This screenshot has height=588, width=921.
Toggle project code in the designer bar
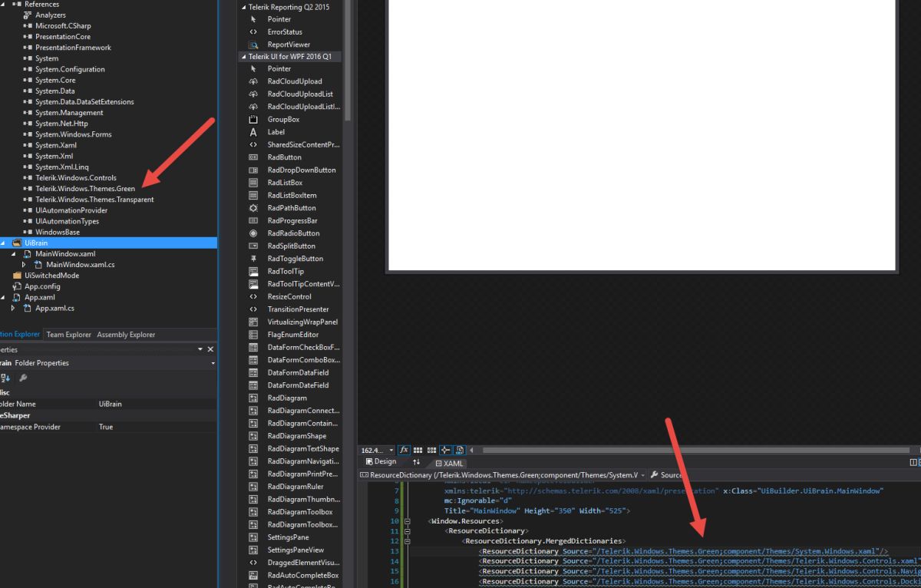click(x=460, y=450)
